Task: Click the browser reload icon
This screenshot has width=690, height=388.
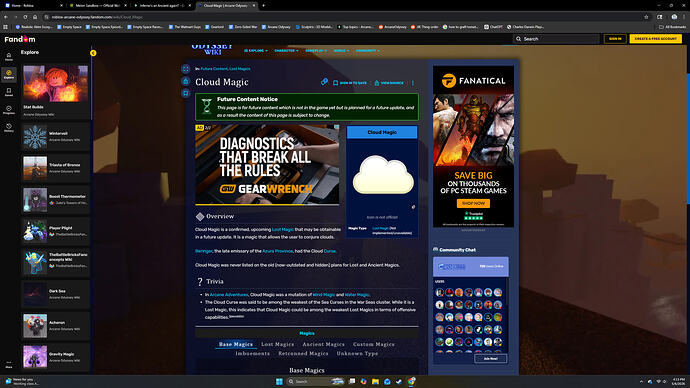Action: [25, 17]
